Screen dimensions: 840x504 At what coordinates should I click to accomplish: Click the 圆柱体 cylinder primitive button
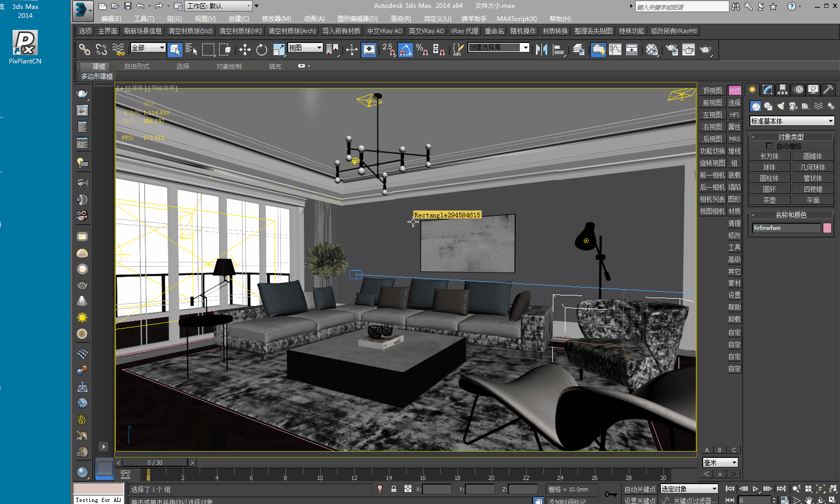point(769,178)
